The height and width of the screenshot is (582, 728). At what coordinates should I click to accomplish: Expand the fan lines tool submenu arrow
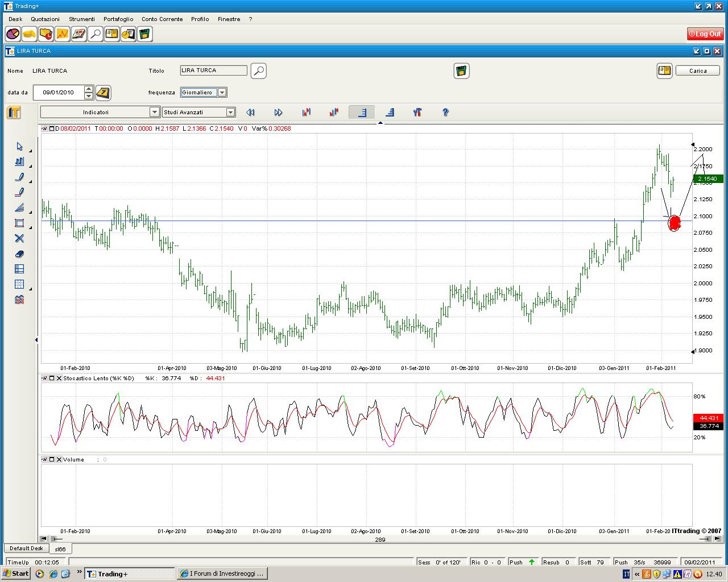click(30, 211)
